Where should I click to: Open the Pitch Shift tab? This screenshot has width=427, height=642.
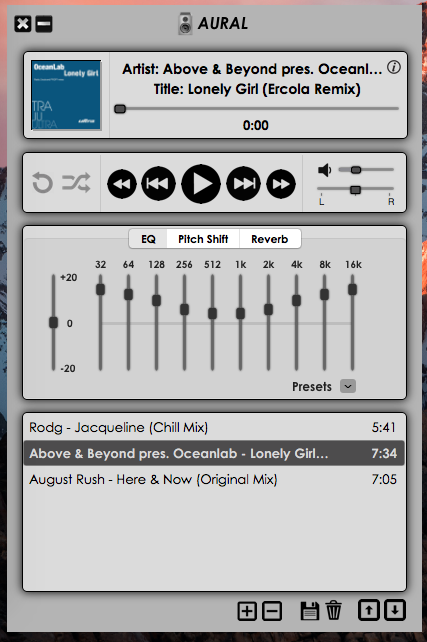click(203, 239)
